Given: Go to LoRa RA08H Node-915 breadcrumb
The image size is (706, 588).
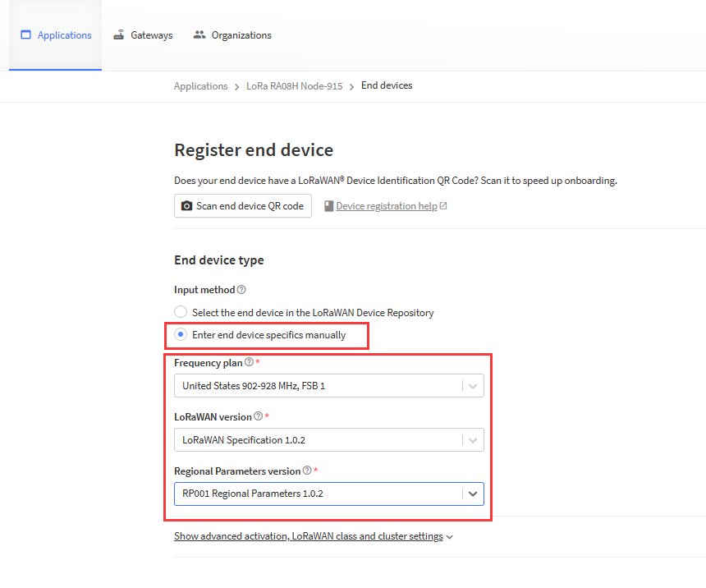Looking at the screenshot, I should pos(294,86).
